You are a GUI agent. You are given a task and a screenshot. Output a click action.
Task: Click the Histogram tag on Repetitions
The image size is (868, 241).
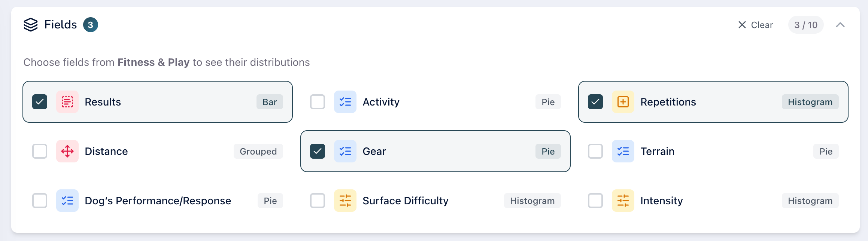(810, 102)
